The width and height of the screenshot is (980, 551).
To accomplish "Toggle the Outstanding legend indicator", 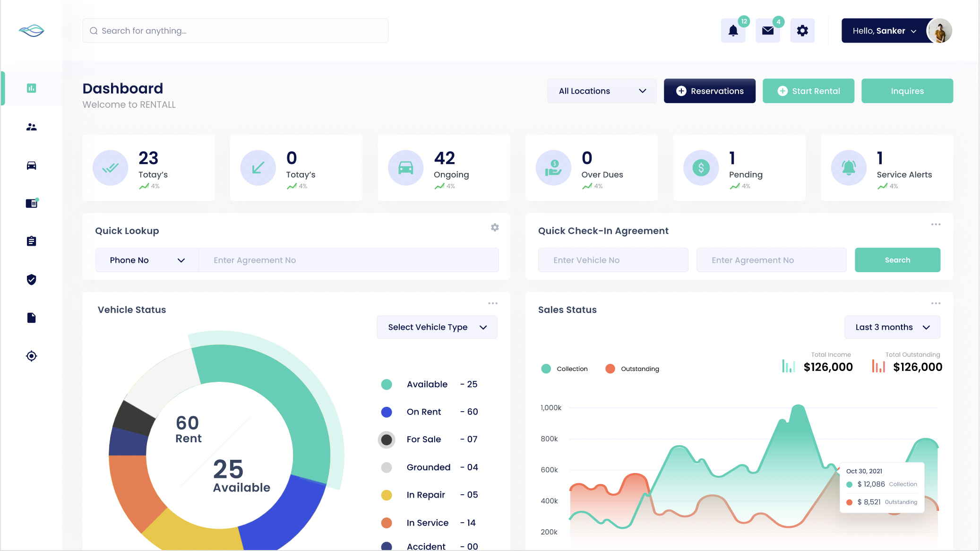I will click(x=610, y=369).
